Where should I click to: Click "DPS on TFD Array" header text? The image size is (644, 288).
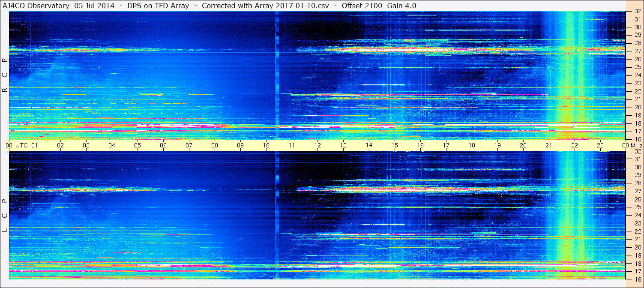pos(158,6)
